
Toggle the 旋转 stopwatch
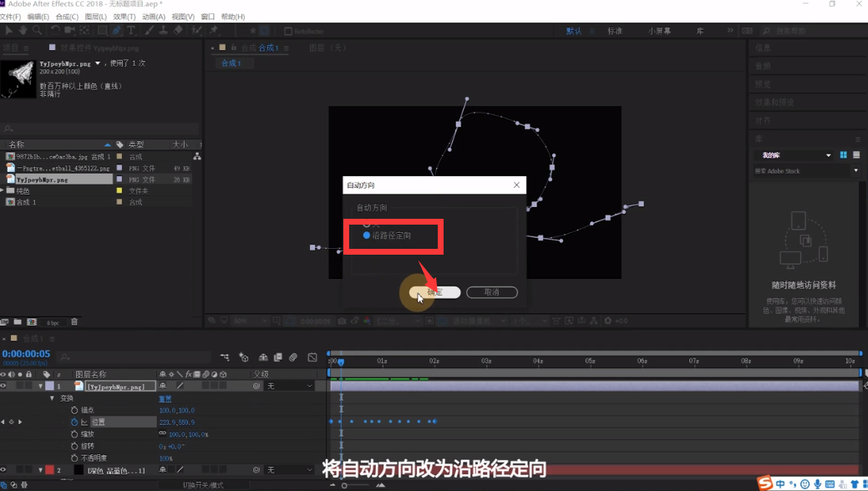click(74, 446)
